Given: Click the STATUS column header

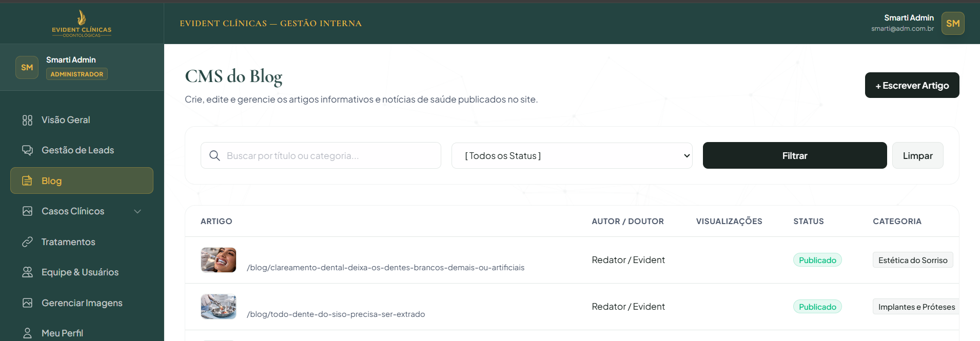Looking at the screenshot, I should click(x=809, y=221).
